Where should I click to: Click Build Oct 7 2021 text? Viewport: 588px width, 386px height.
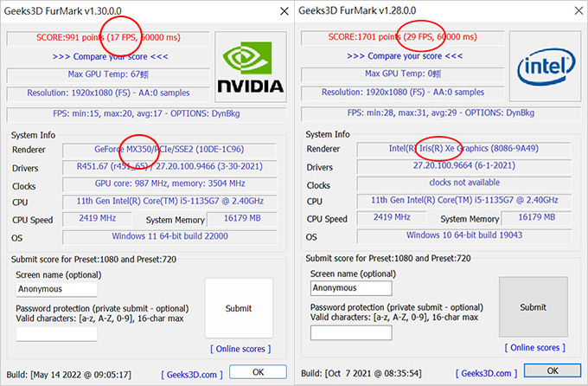[x=361, y=374]
